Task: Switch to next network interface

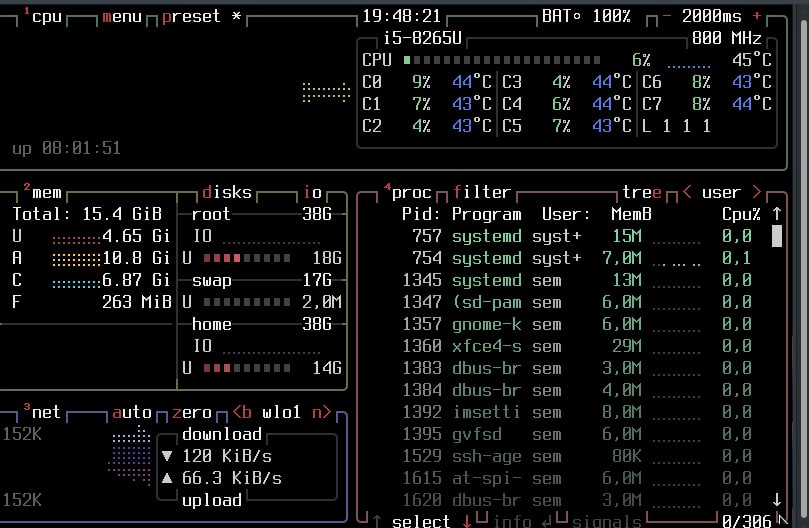Action: pos(321,412)
